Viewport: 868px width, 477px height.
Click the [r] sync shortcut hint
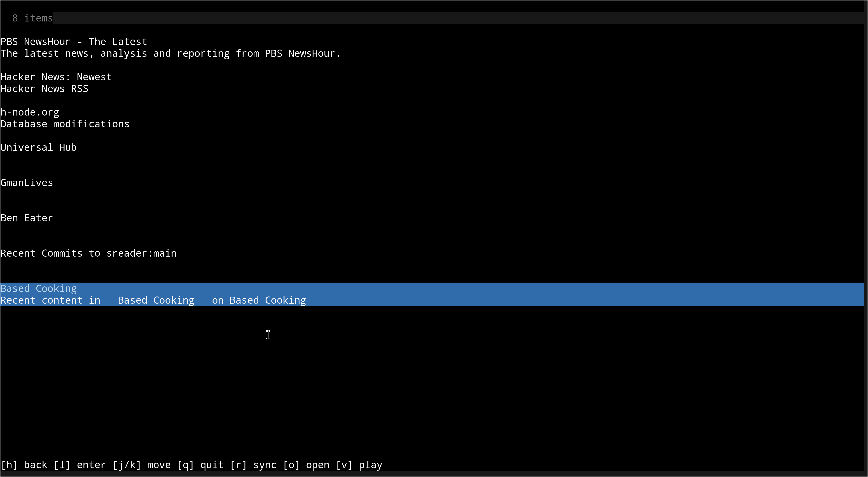click(253, 465)
